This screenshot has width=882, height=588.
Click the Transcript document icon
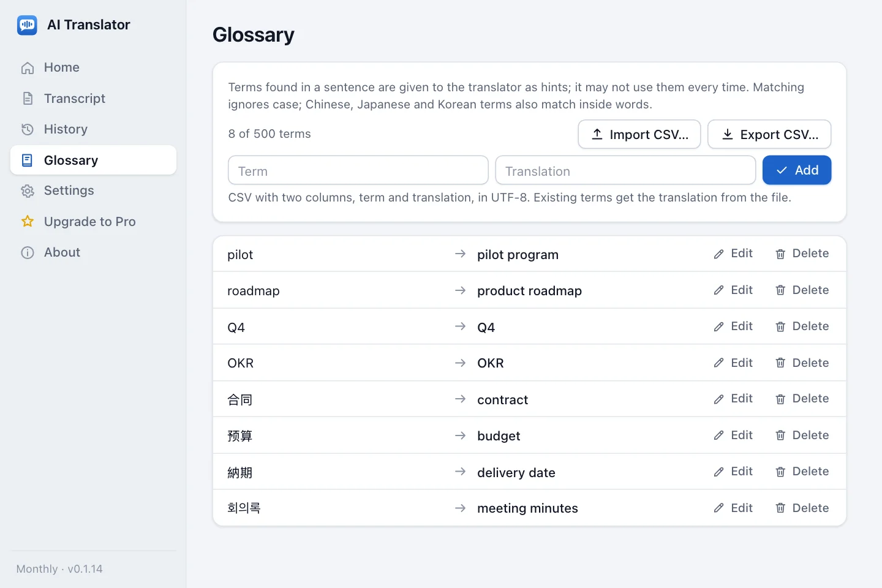click(x=28, y=99)
